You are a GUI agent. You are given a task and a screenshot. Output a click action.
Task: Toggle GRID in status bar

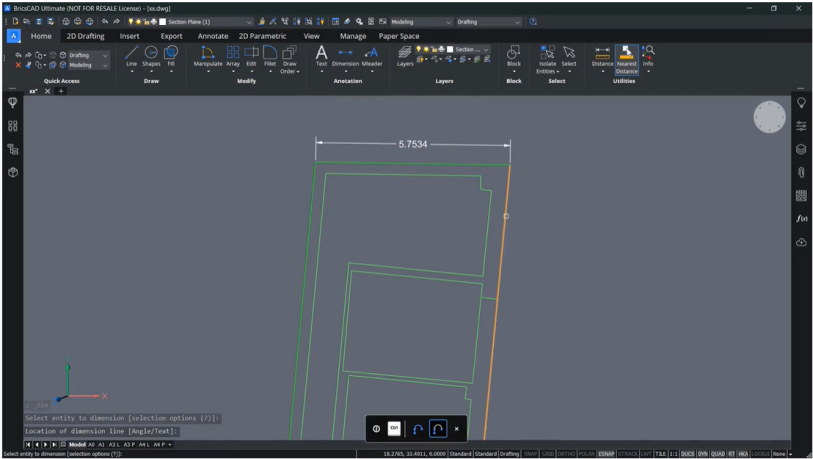[x=548, y=454]
